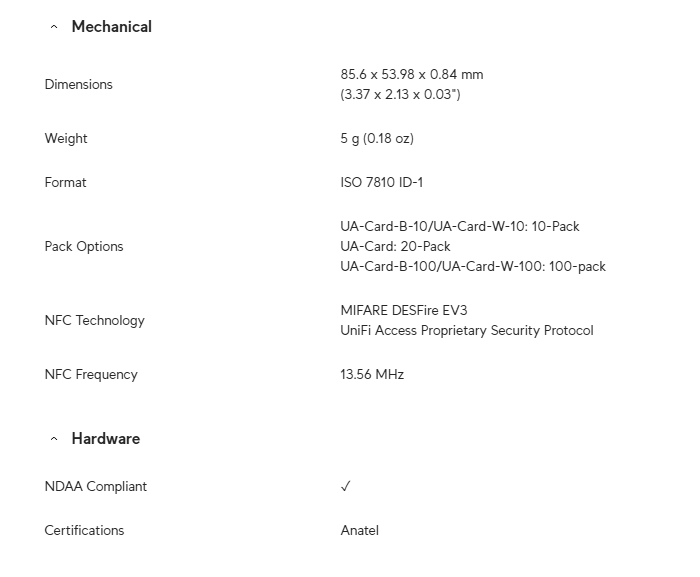This screenshot has width=700, height=577.
Task: Click the UA-Card-B-10 10-Pack line
Action: 460,226
